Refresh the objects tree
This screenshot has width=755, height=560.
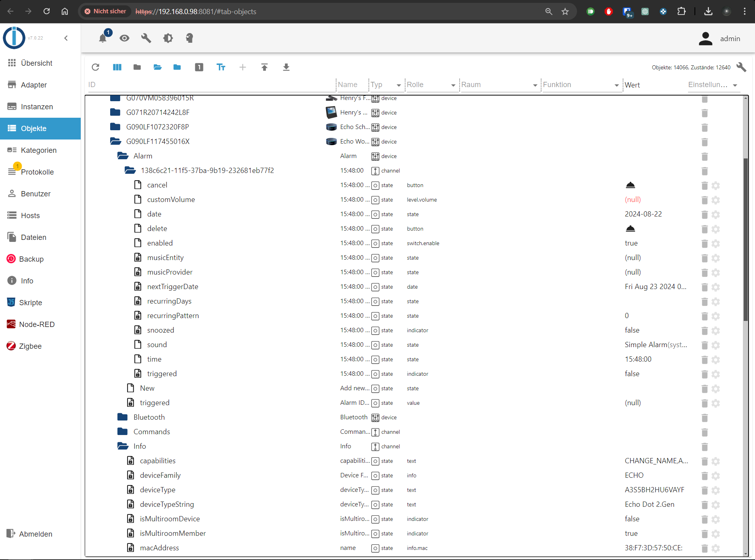pyautogui.click(x=96, y=67)
